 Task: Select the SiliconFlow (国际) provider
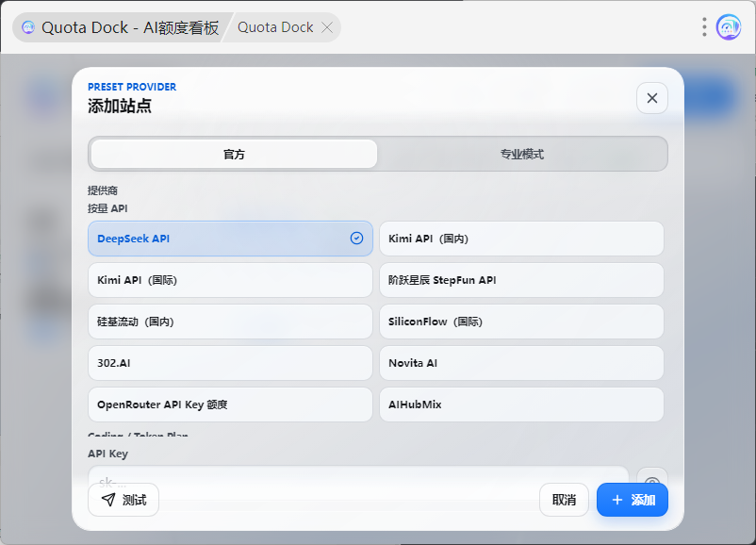[x=521, y=322]
